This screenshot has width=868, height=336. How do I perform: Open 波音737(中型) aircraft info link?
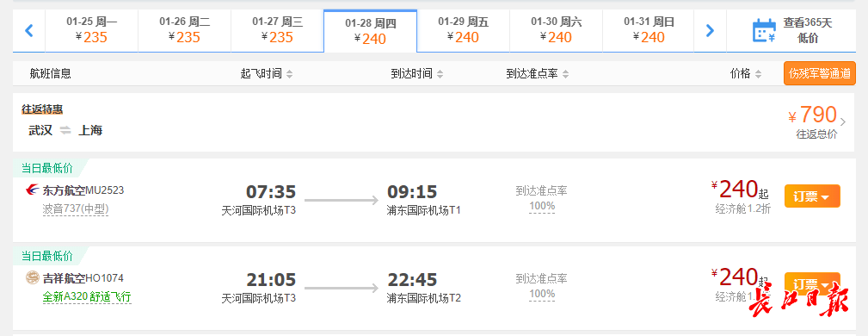point(76,209)
